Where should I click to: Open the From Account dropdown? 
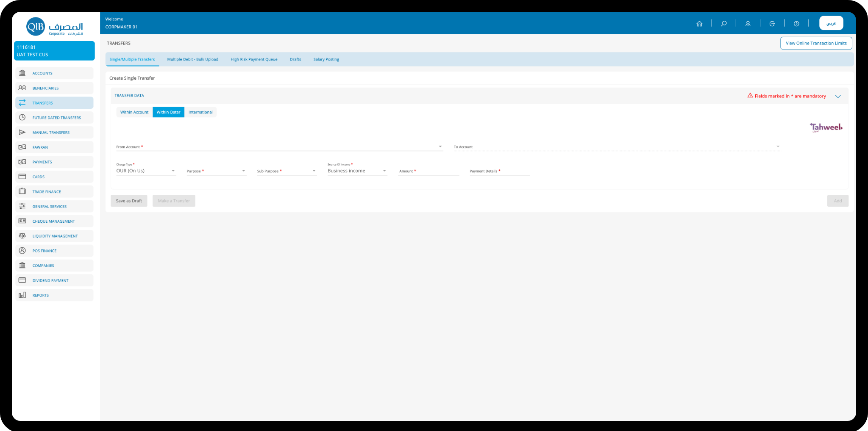coord(279,146)
